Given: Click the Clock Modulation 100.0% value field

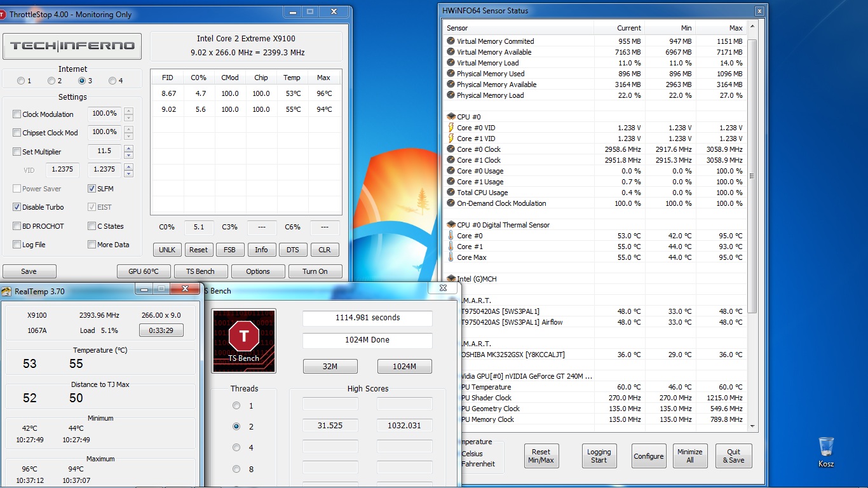Looking at the screenshot, I should tap(105, 114).
